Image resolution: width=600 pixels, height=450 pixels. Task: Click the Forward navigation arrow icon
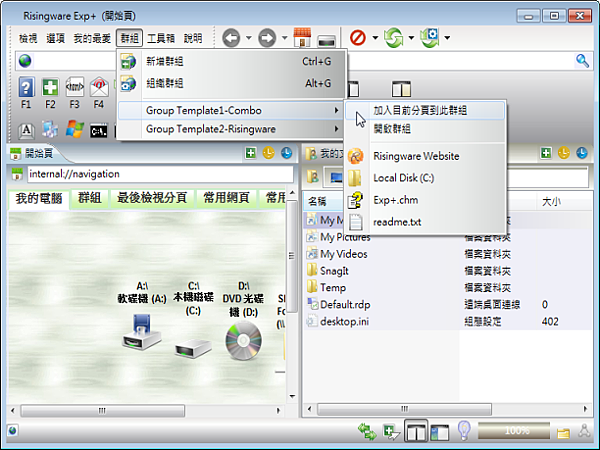point(267,38)
